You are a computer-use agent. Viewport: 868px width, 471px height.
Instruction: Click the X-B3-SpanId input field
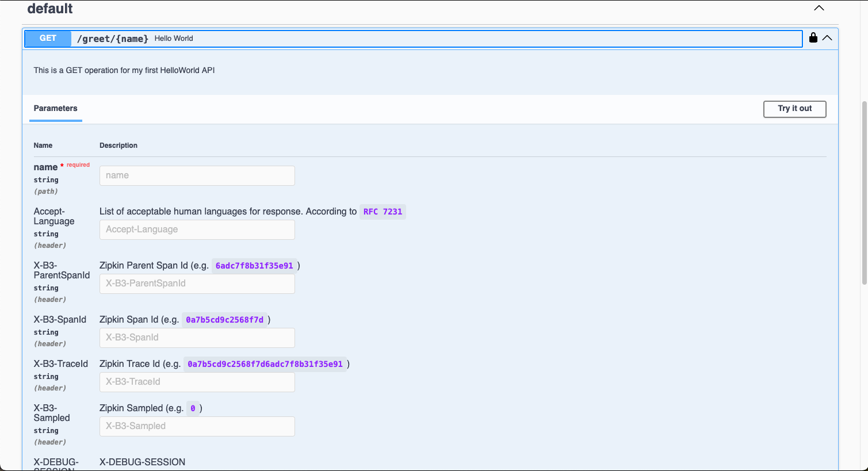click(x=197, y=338)
